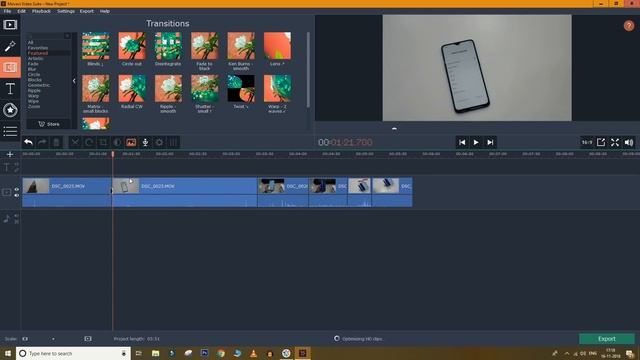This screenshot has height=360, width=640.
Task: Open the Color adjustments icon
Action: pyautogui.click(x=117, y=142)
